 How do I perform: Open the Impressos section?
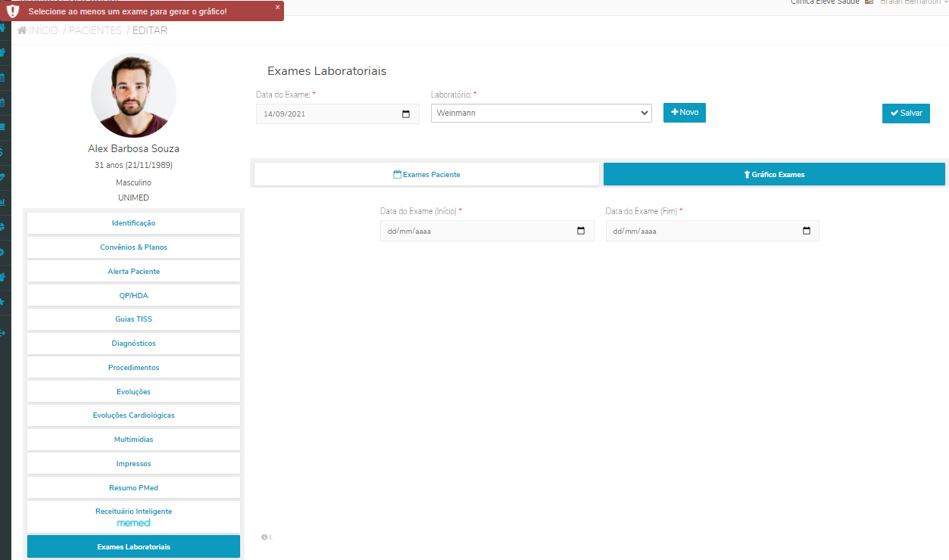coord(133,463)
